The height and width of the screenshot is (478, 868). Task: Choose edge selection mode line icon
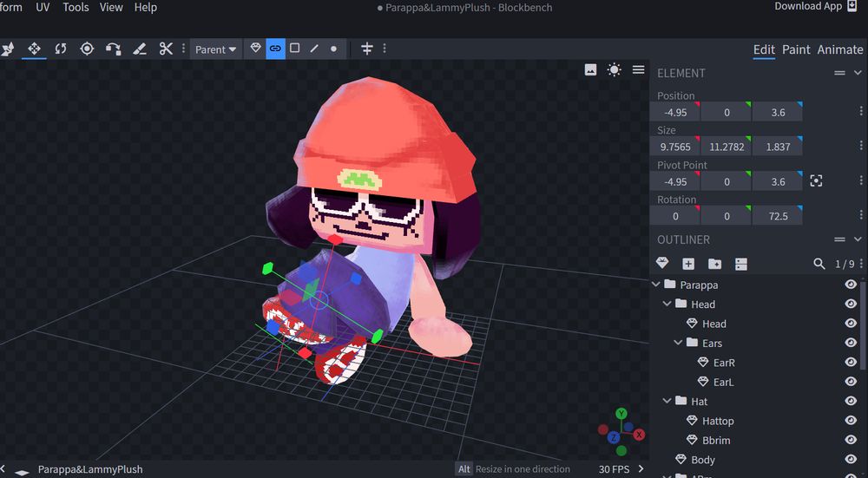tap(314, 49)
